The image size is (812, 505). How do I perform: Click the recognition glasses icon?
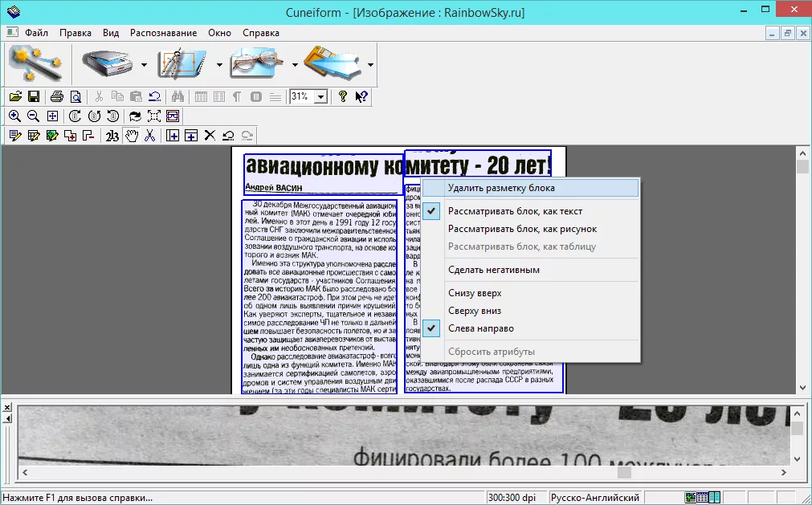pyautogui.click(x=258, y=63)
